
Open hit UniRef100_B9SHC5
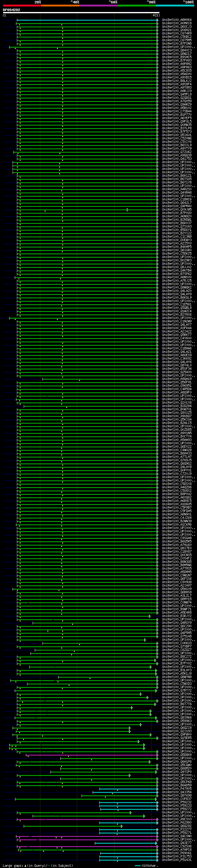(177, 57)
